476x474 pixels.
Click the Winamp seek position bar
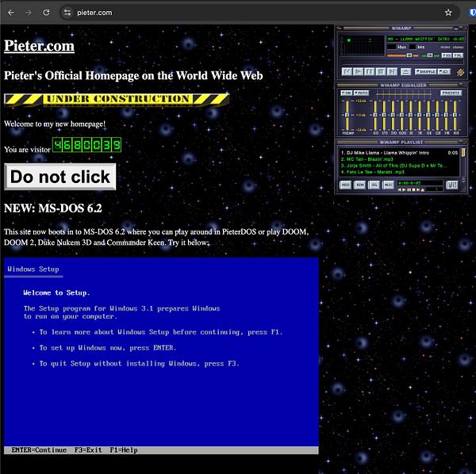tap(403, 62)
